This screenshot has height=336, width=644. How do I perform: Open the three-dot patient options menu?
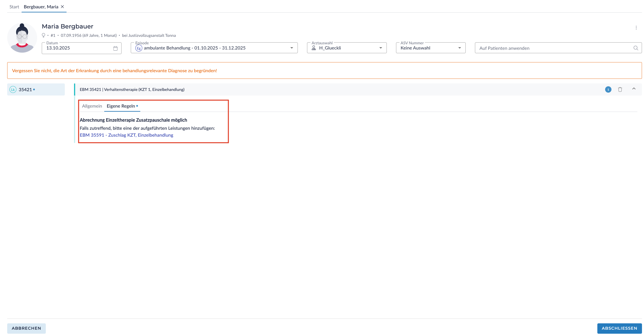[636, 28]
